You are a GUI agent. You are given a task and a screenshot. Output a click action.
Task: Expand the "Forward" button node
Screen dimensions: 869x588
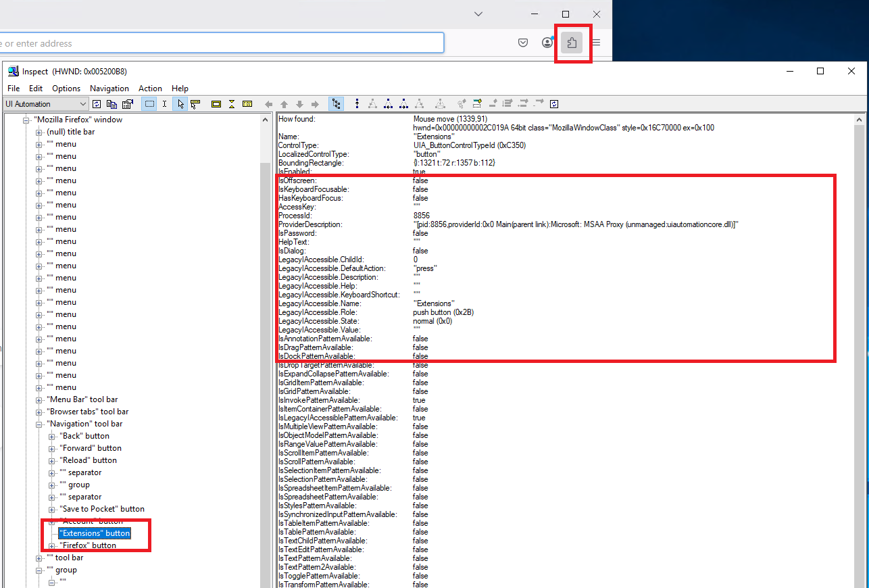[x=52, y=448]
